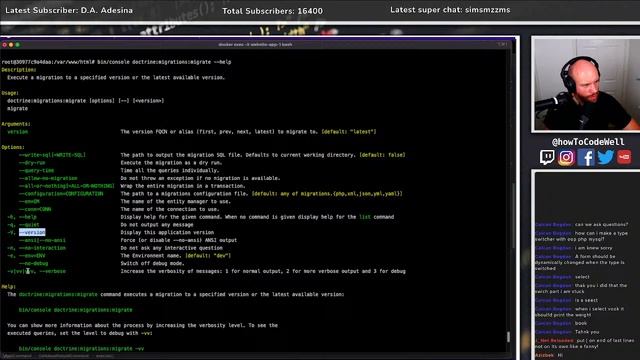
Task: Click the 'Usage:' heading in terminal
Action: point(10,93)
